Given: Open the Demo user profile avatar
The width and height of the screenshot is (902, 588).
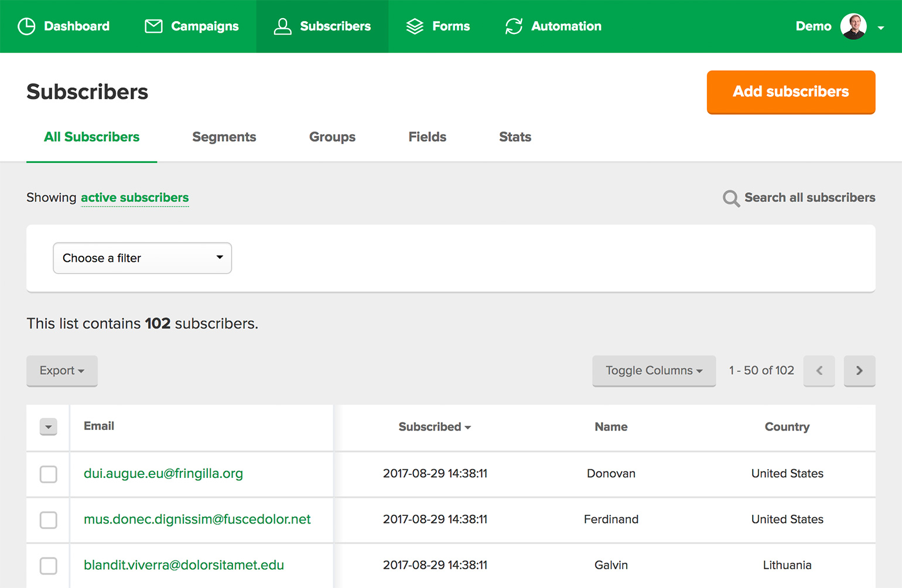Looking at the screenshot, I should pyautogui.click(x=853, y=26).
